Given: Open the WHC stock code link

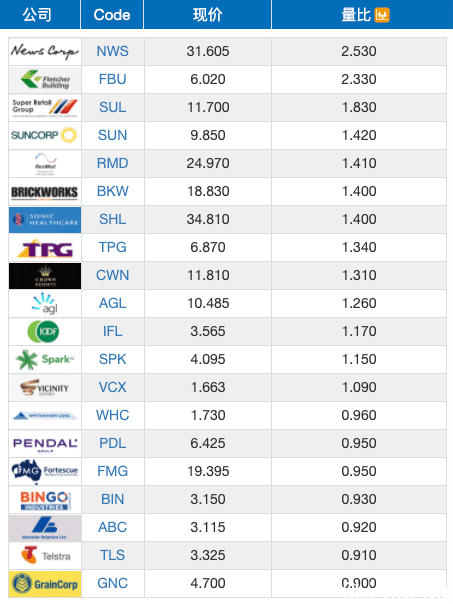Looking at the screenshot, I should 112,415.
